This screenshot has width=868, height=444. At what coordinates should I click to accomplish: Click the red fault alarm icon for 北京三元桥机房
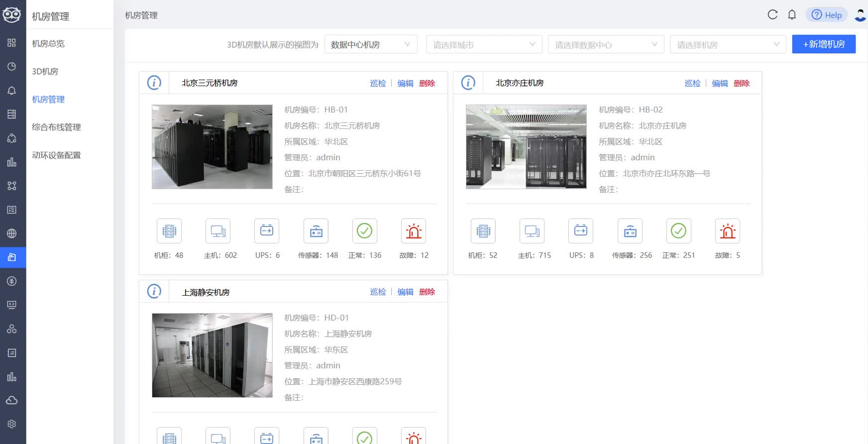[414, 231]
